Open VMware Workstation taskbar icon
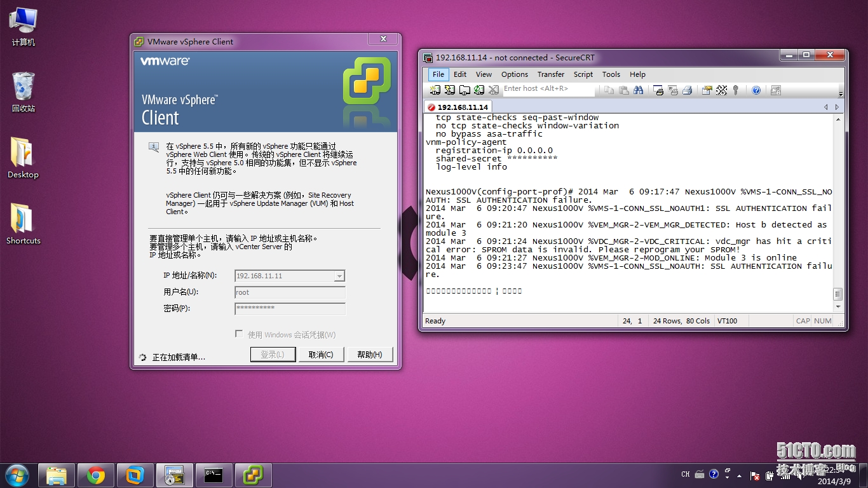 click(x=135, y=475)
